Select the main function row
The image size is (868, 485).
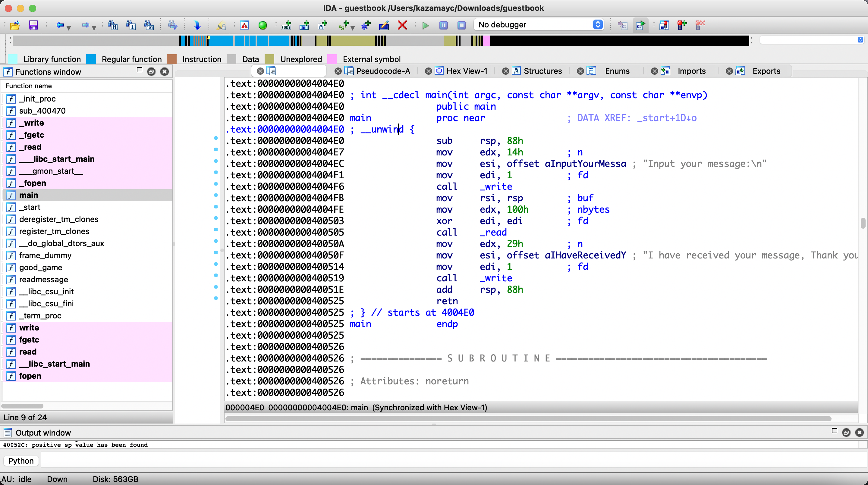pyautogui.click(x=88, y=195)
